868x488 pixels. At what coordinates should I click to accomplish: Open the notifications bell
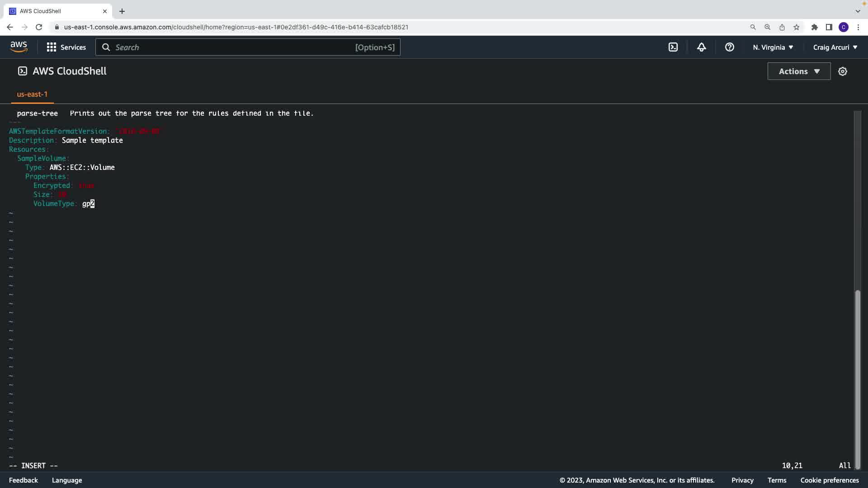coord(701,47)
